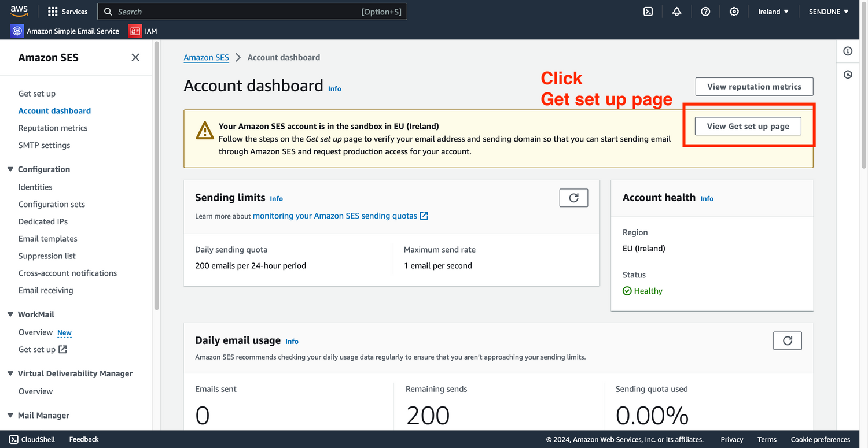
Task: Open the settings gear icon
Action: [x=734, y=12]
